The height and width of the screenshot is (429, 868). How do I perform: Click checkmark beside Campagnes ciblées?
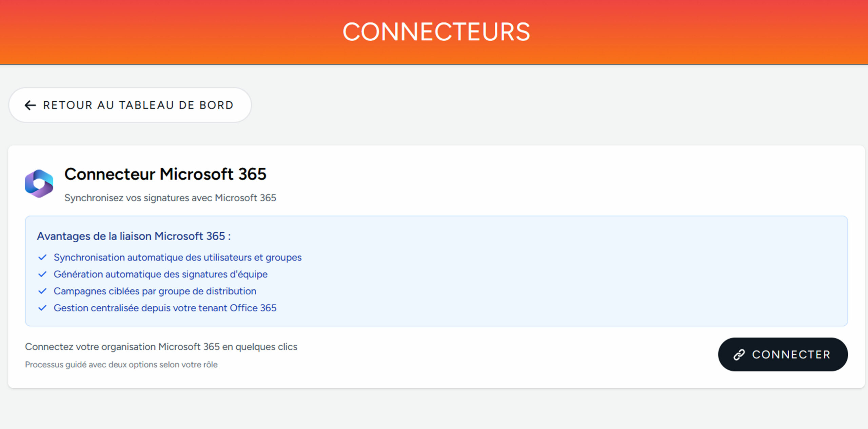42,291
